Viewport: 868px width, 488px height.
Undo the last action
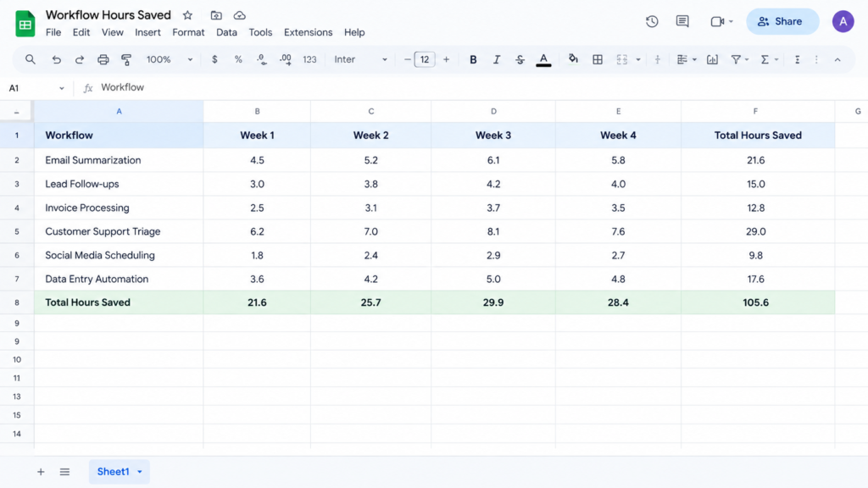(x=57, y=59)
